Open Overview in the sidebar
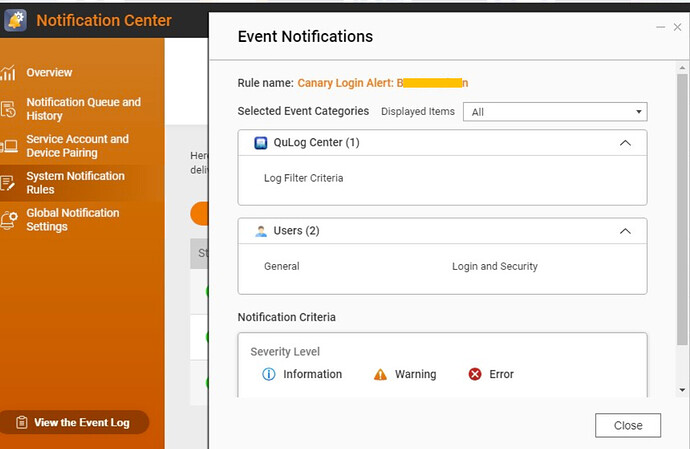Viewport: 690px width, 449px height. [49, 73]
